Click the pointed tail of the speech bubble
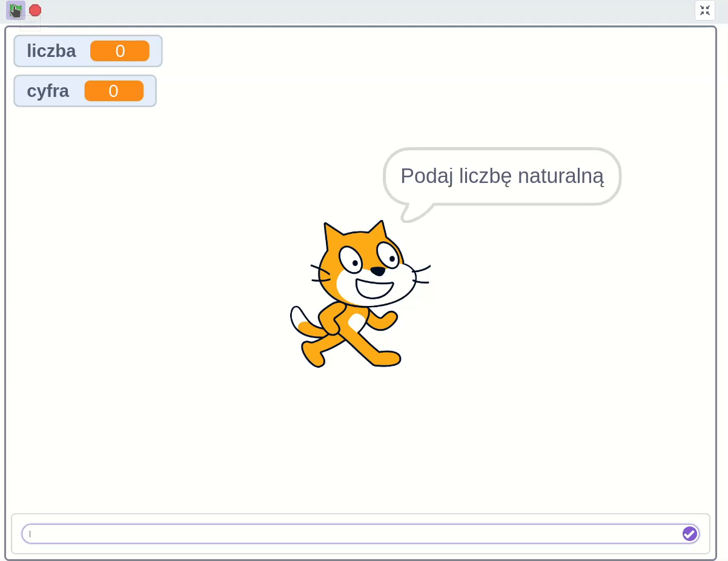The width and height of the screenshot is (728, 561). pyautogui.click(x=411, y=214)
